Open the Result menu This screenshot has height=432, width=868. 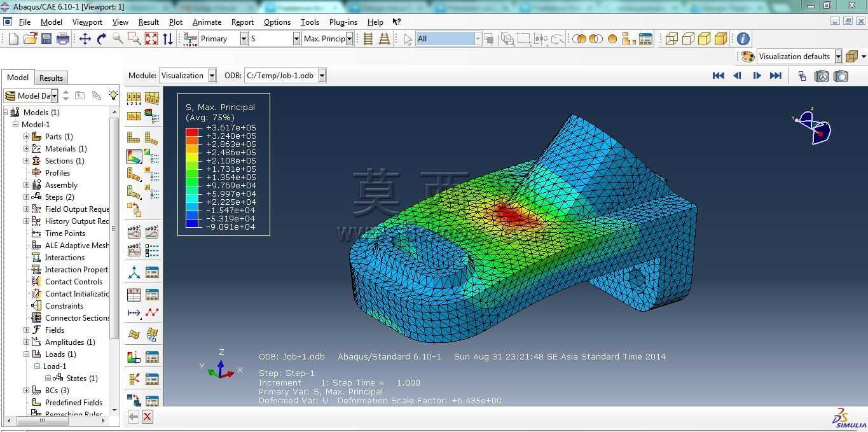[x=148, y=22]
